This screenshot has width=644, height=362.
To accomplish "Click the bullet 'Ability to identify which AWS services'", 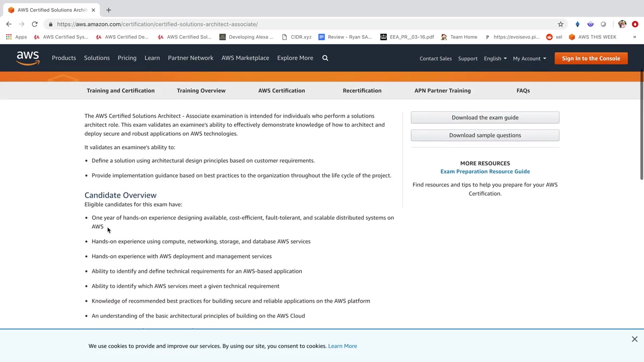I will pos(185,286).
